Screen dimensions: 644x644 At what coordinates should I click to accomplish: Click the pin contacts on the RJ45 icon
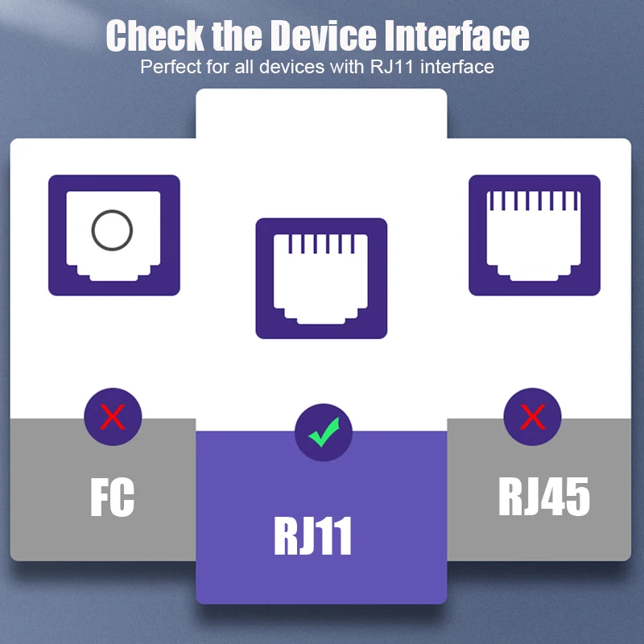pyautogui.click(x=534, y=200)
